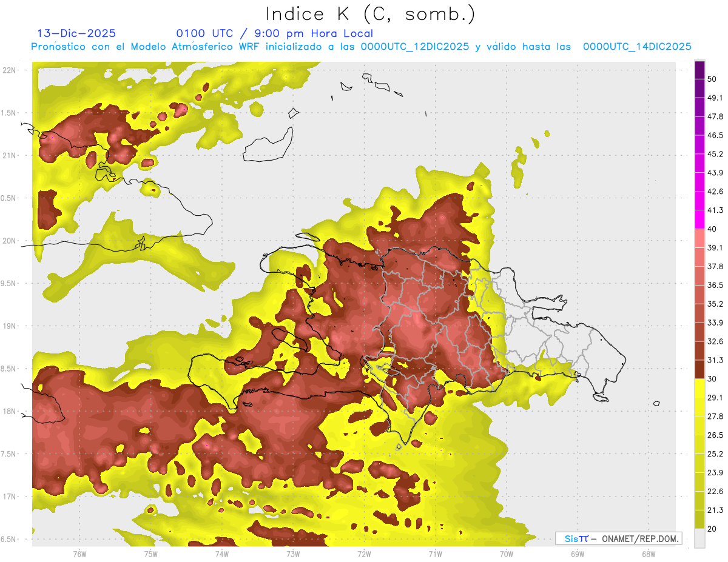Click the '0000UTC_14DIC2025' valid-until time

pyautogui.click(x=637, y=47)
